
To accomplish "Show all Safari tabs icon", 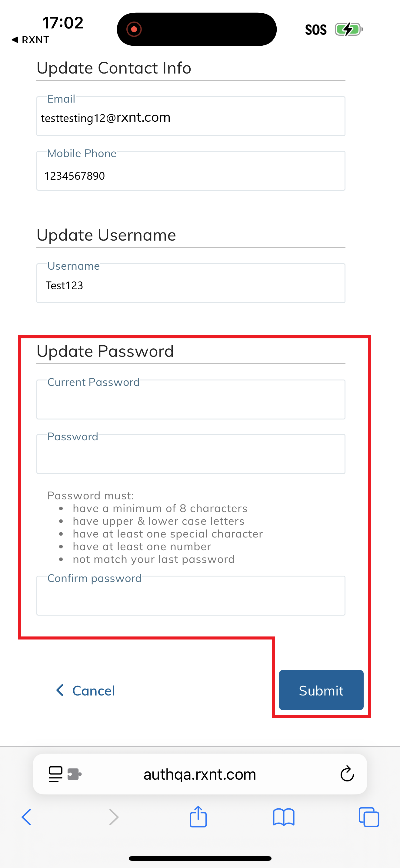I will (x=368, y=817).
